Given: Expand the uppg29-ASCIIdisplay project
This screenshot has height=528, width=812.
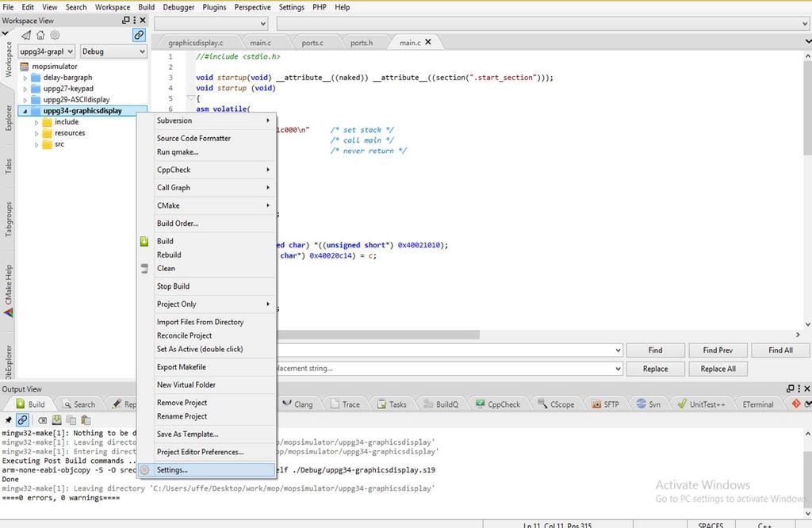Looking at the screenshot, I should click(25, 100).
